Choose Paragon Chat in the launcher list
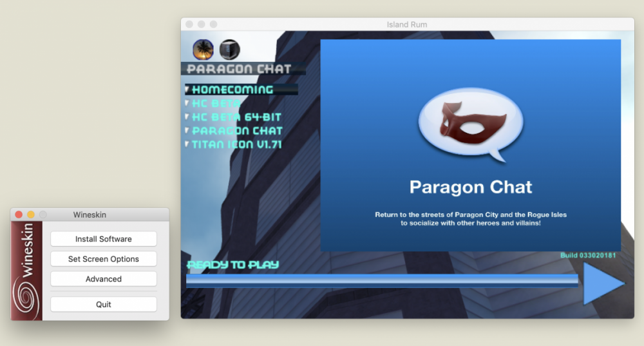The image size is (644, 346). click(238, 131)
